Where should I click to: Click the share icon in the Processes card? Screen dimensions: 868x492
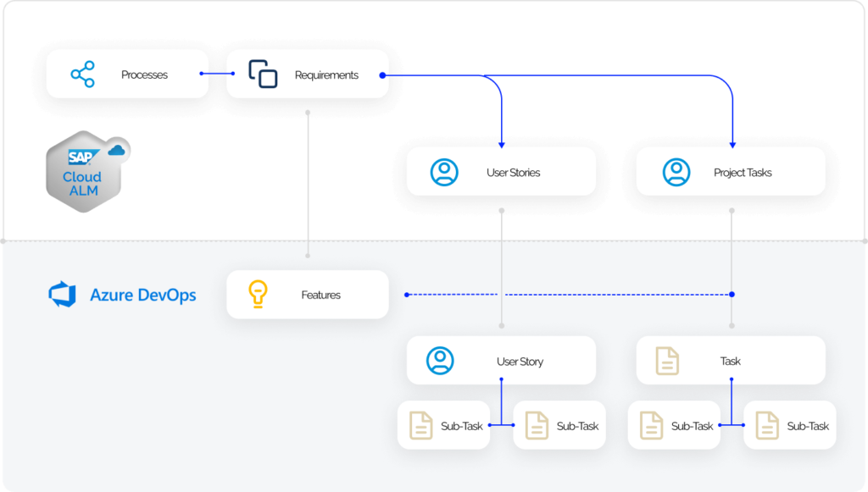(83, 75)
